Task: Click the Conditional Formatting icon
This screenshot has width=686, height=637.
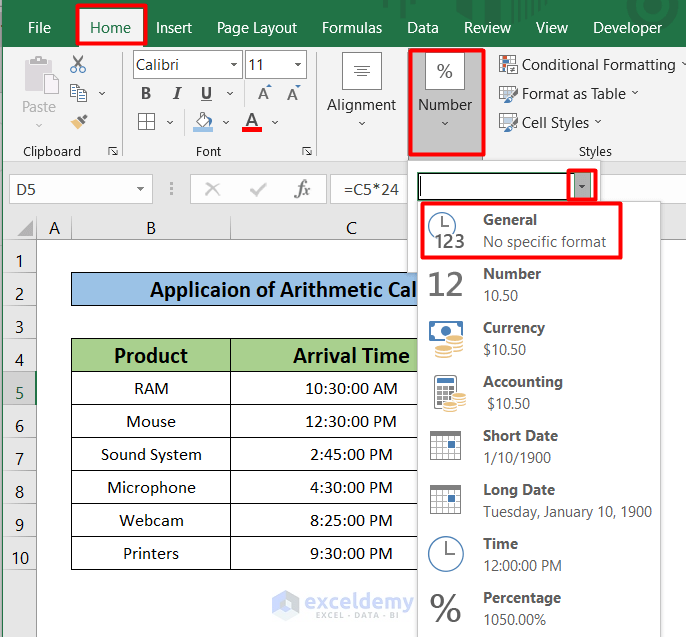Action: pos(508,65)
